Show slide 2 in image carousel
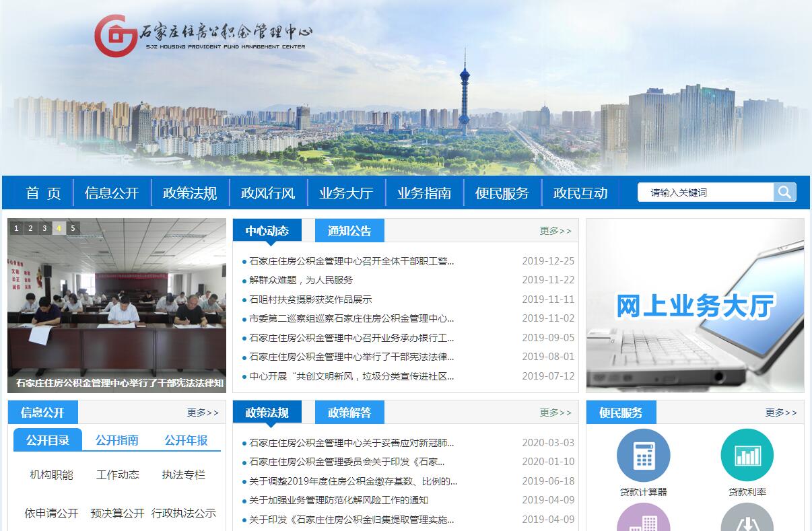Viewport: 812px width, 531px height. (x=31, y=228)
